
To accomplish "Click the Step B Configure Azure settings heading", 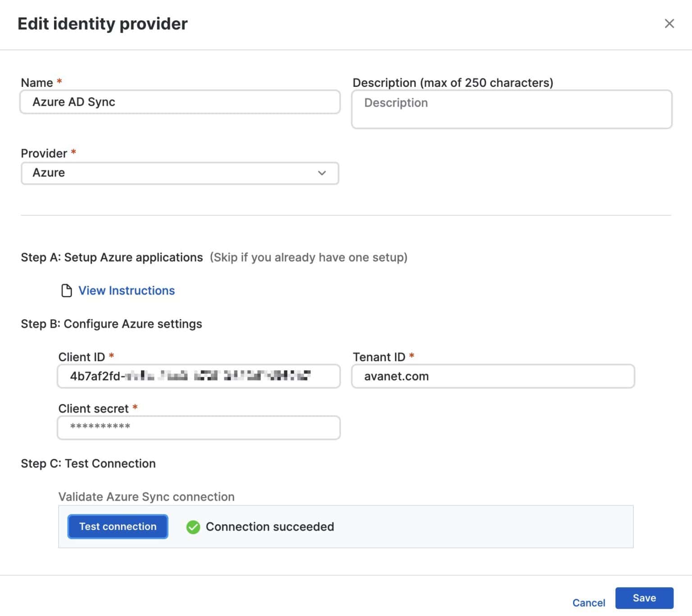I will (111, 324).
